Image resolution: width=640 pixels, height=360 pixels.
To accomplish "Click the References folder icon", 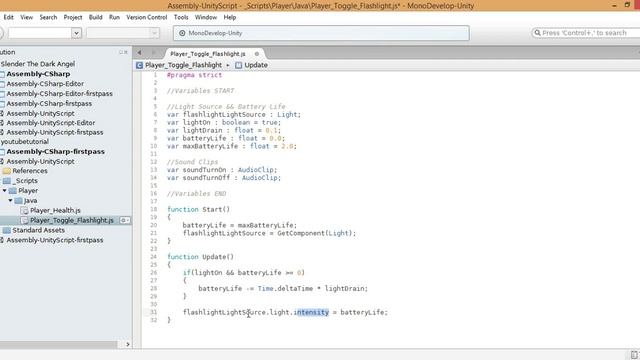I will tap(7, 171).
